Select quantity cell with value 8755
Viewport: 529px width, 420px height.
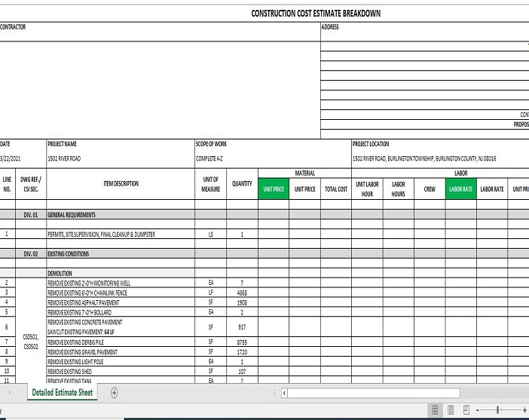click(x=242, y=342)
